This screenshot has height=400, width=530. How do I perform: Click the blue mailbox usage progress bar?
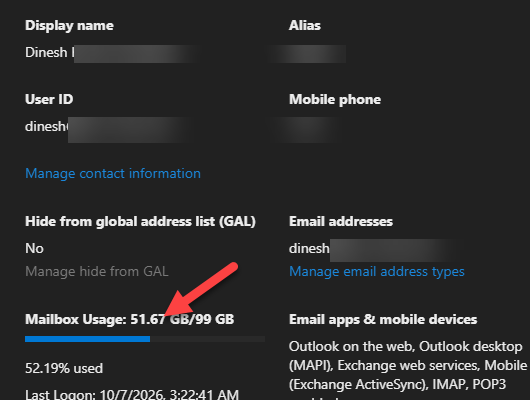click(x=145, y=339)
